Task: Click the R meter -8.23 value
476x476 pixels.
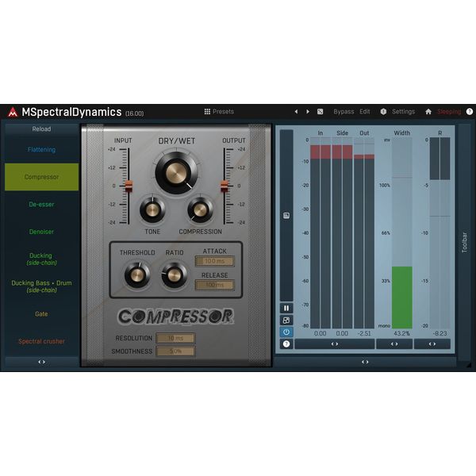Action: pyautogui.click(x=440, y=333)
